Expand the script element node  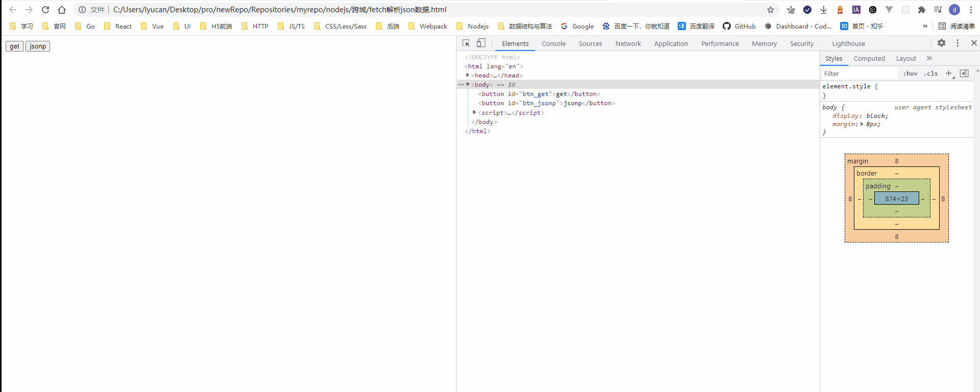[x=474, y=112]
